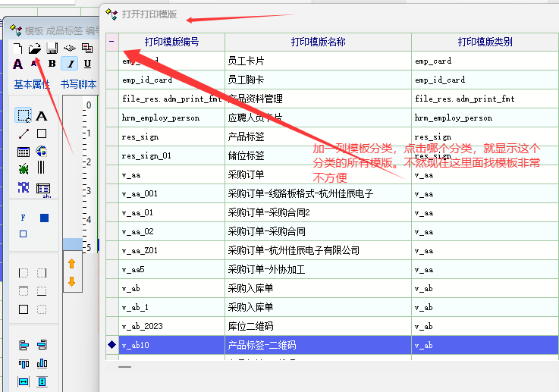Screen dimensions: 559x392
Task: Select 采购订单-线路板格式-杭州佳辰电子 cell
Action: (x=318, y=193)
